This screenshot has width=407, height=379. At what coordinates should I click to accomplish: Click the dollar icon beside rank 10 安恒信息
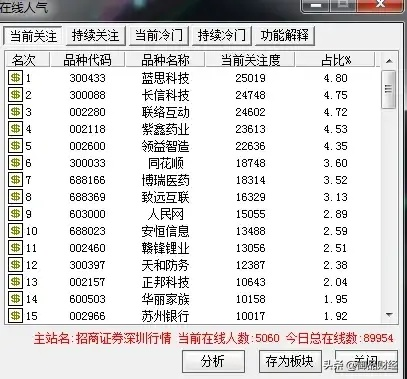[x=15, y=231]
